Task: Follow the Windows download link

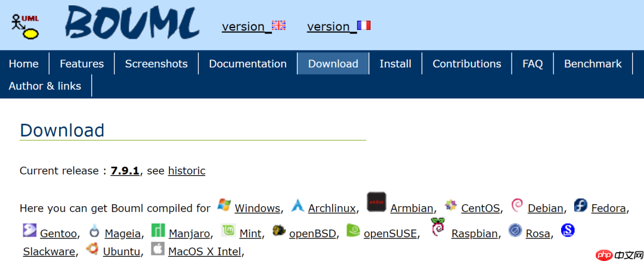Action: click(258, 208)
